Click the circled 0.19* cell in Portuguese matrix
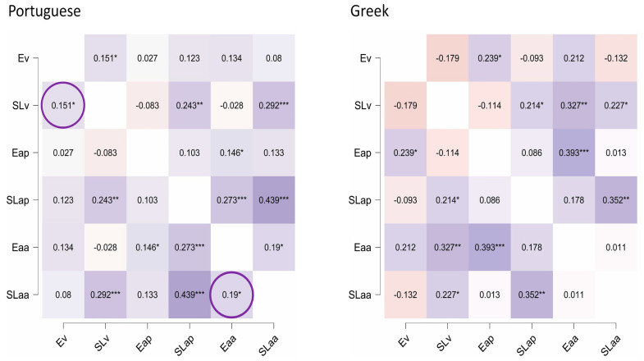The height and width of the screenshot is (361, 644). [x=231, y=295]
